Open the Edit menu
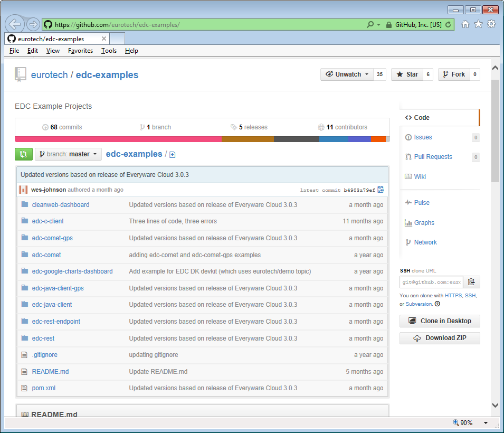 [x=33, y=51]
